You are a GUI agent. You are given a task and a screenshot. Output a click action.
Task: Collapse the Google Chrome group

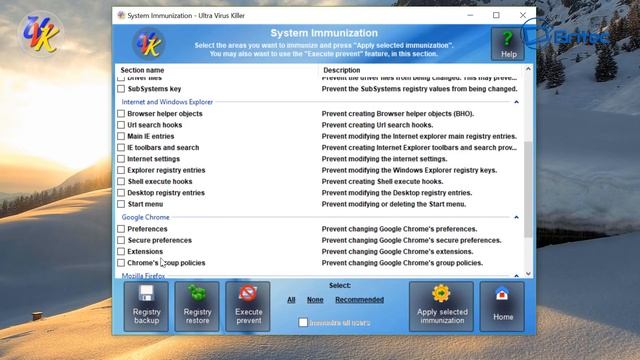click(516, 217)
